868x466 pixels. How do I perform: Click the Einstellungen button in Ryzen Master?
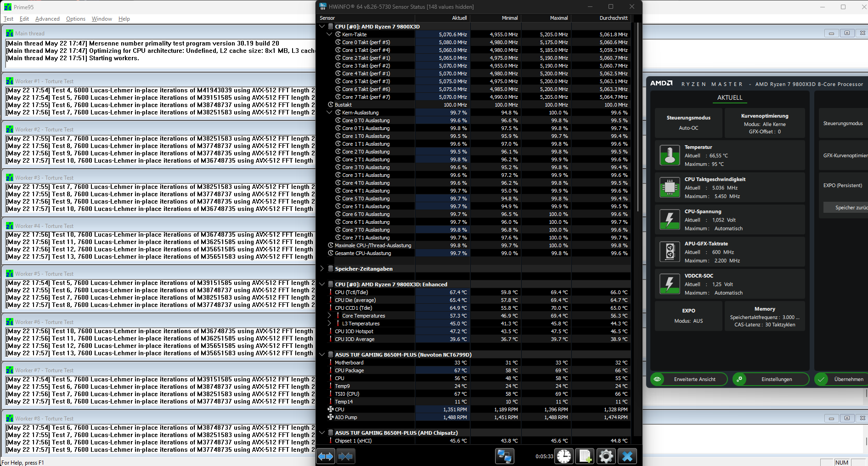(771, 379)
